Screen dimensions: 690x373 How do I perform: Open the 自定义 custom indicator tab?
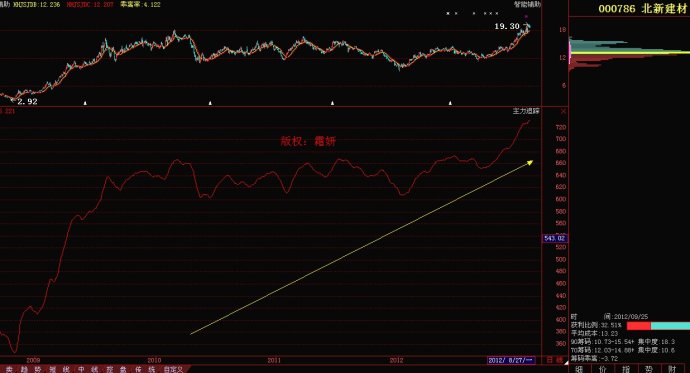pos(173,369)
